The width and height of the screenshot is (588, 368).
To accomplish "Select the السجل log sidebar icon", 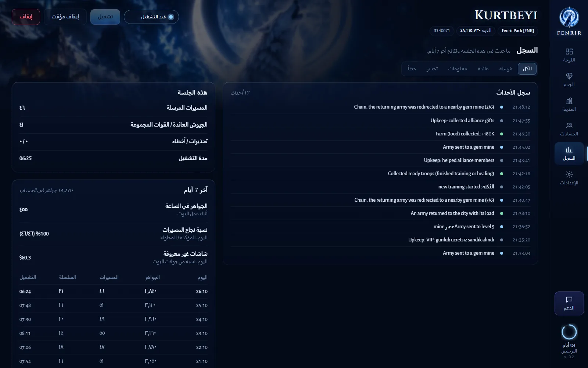I will click(x=569, y=153).
